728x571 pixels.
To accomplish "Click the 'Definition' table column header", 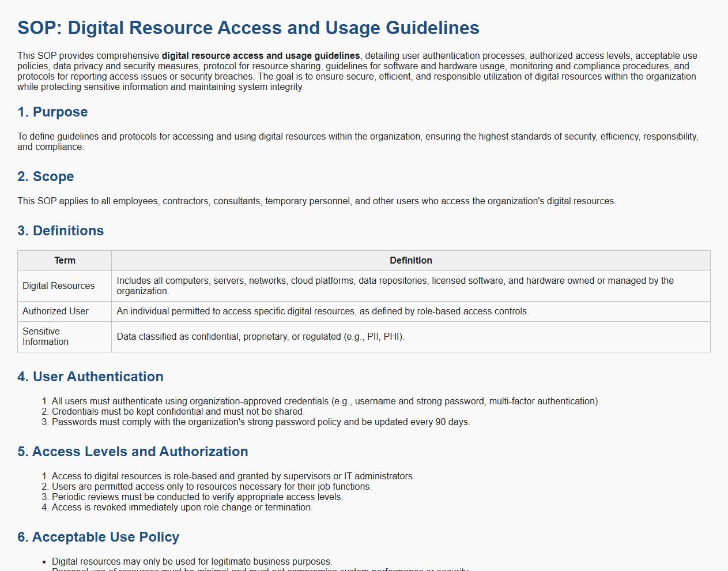I will coord(410,261).
